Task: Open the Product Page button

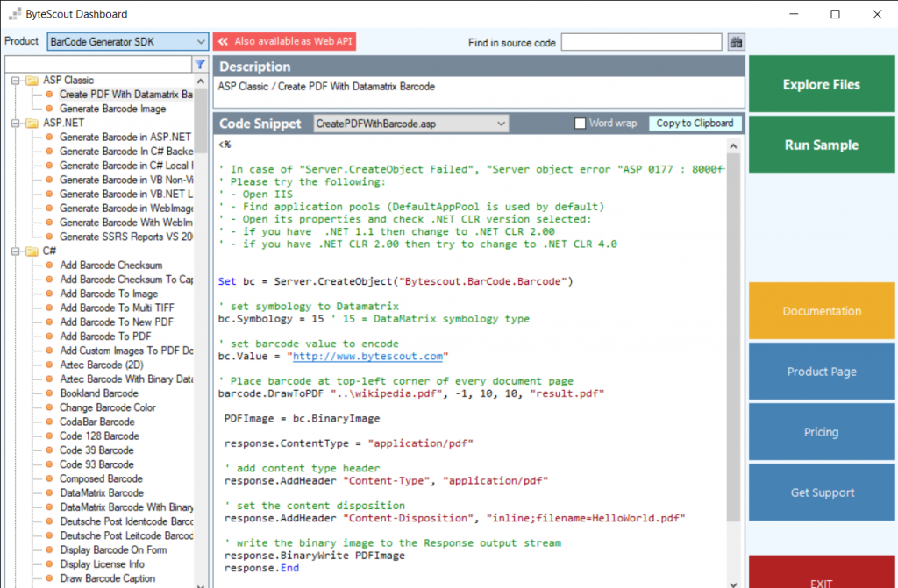Action: (x=821, y=372)
